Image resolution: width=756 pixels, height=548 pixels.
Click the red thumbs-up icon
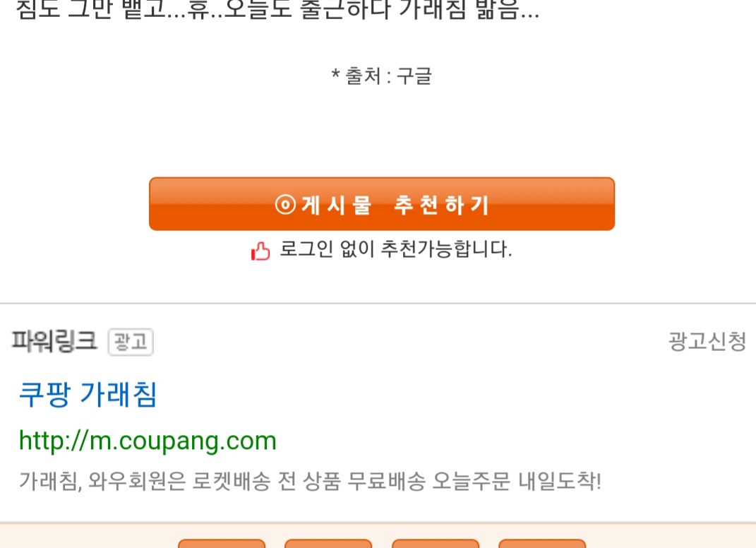coord(260,251)
